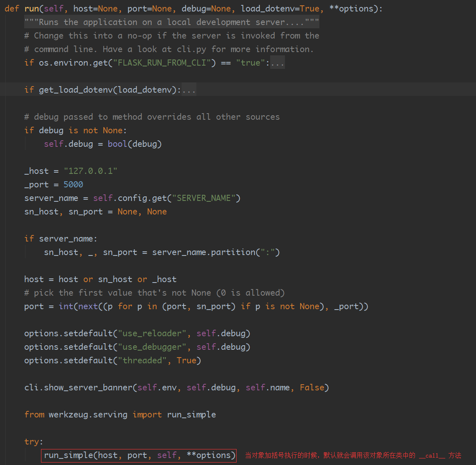Click the "SERVER_NAME" config key

[203, 198]
